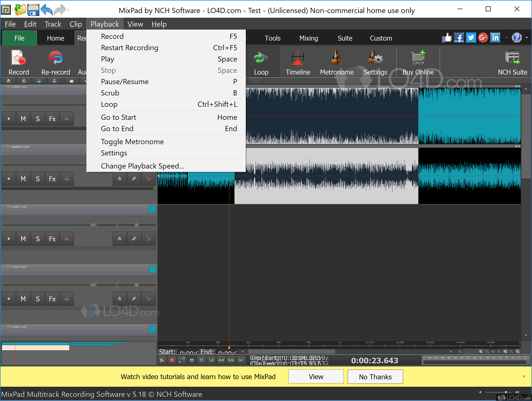Open the help dropdown arrow
Viewport: 532px width, 401px height.
(527, 38)
